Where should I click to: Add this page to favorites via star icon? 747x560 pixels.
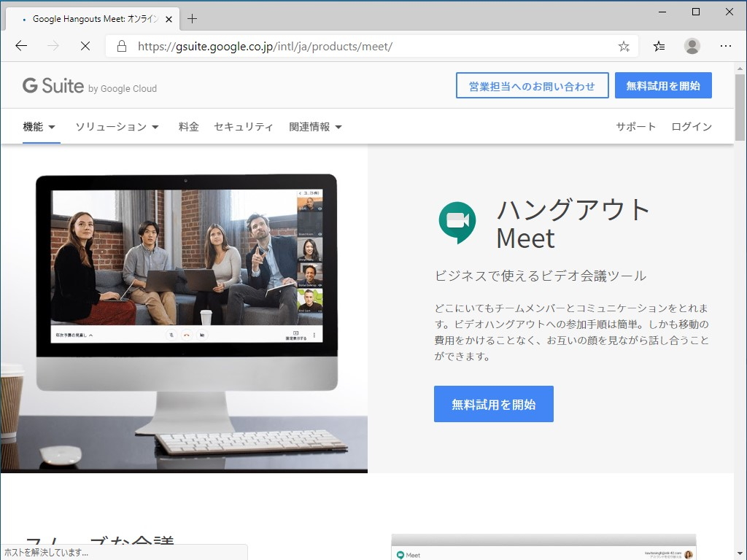click(623, 45)
